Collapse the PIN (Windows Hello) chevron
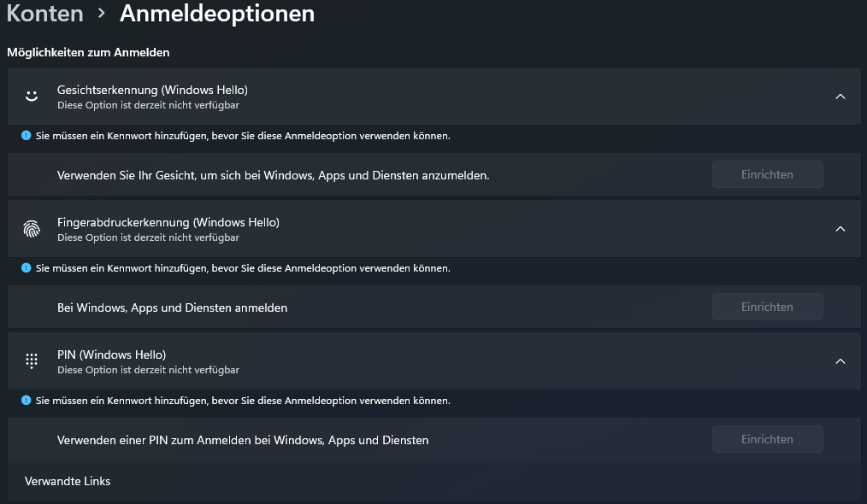867x504 pixels. tap(840, 361)
